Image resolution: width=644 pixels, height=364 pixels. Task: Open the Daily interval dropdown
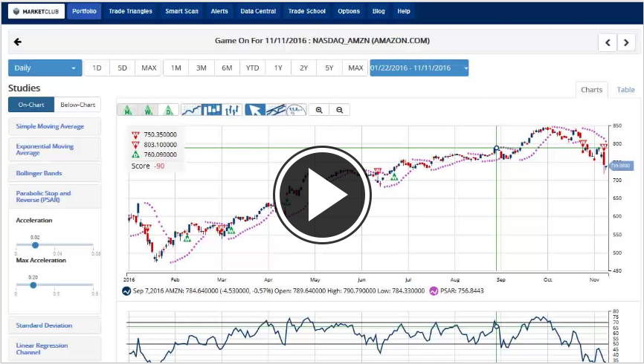[x=45, y=68]
